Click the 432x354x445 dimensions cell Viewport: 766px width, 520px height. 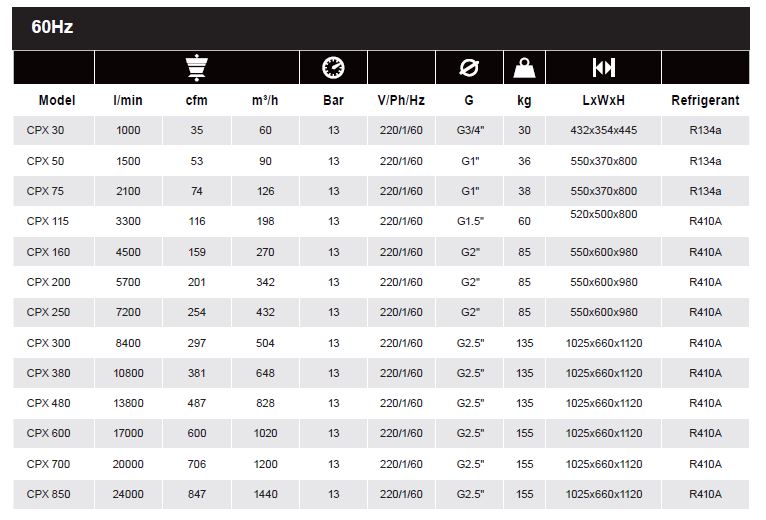[x=603, y=130]
